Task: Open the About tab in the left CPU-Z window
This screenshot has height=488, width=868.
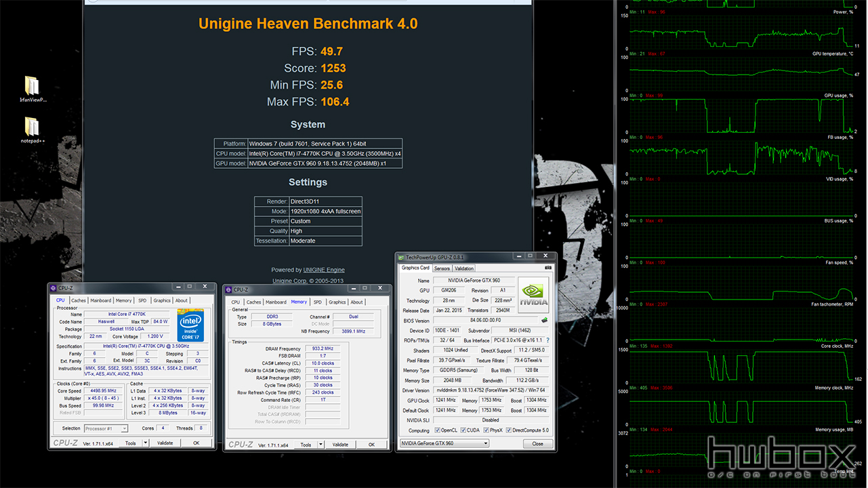Action: (182, 300)
